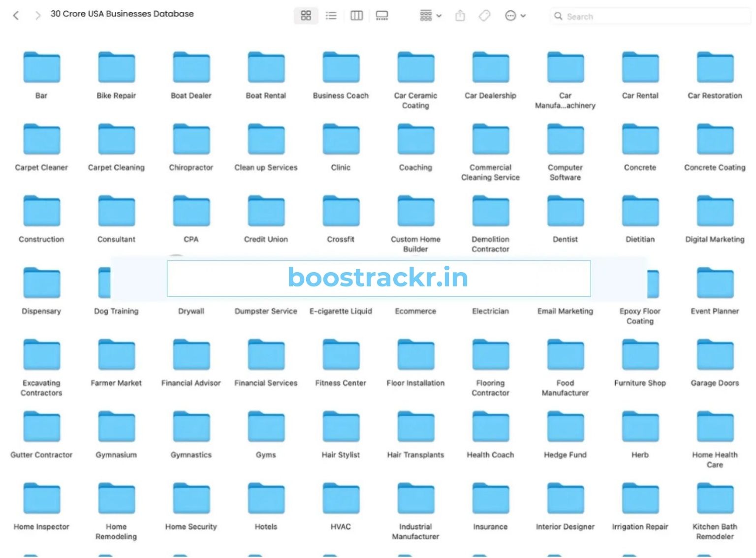Click the Tags icon in toolbar
Viewport: 756px width, 558px height.
485,16
